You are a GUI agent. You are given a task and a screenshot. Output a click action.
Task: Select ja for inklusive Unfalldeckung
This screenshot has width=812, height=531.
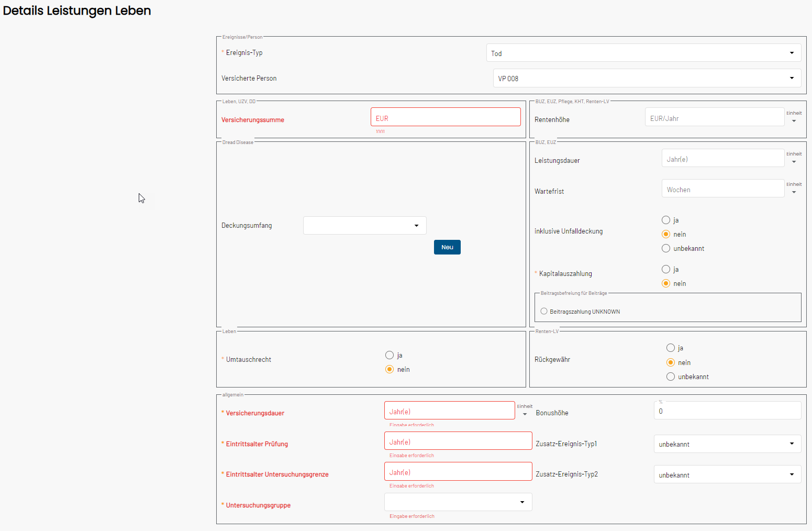point(666,220)
